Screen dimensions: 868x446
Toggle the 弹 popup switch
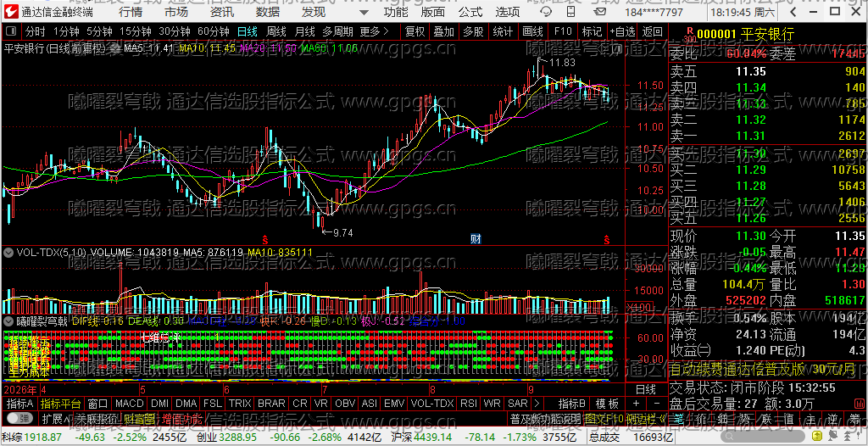click(19, 418)
